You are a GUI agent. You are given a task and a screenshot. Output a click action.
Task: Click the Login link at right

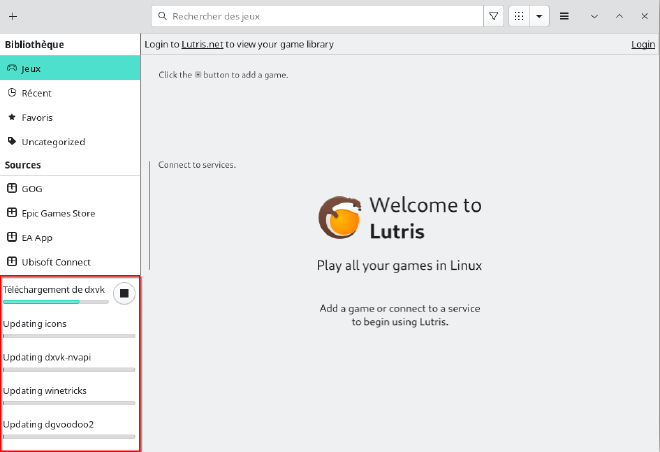[x=643, y=44]
